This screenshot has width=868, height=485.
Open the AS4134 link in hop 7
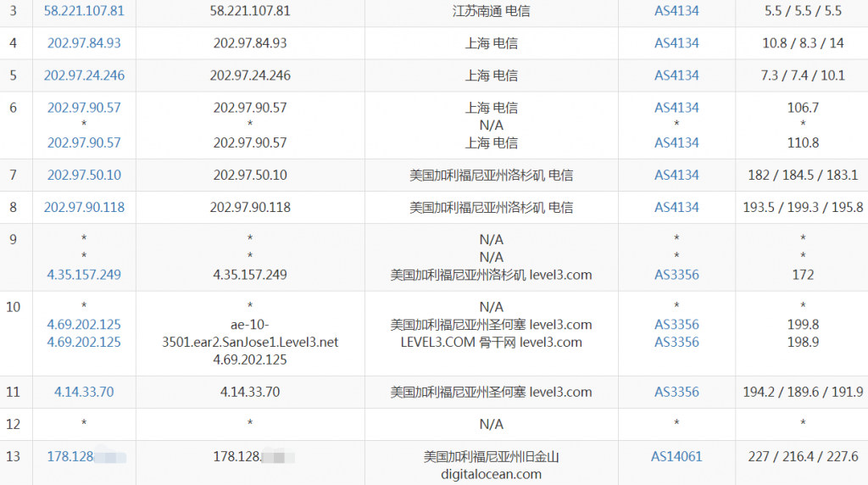click(x=676, y=175)
